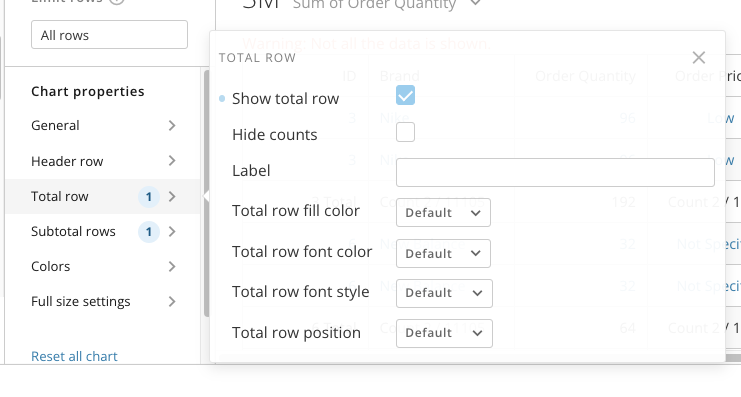Click the Reset all chart link
Screen dimensions: 741x397
pos(74,356)
